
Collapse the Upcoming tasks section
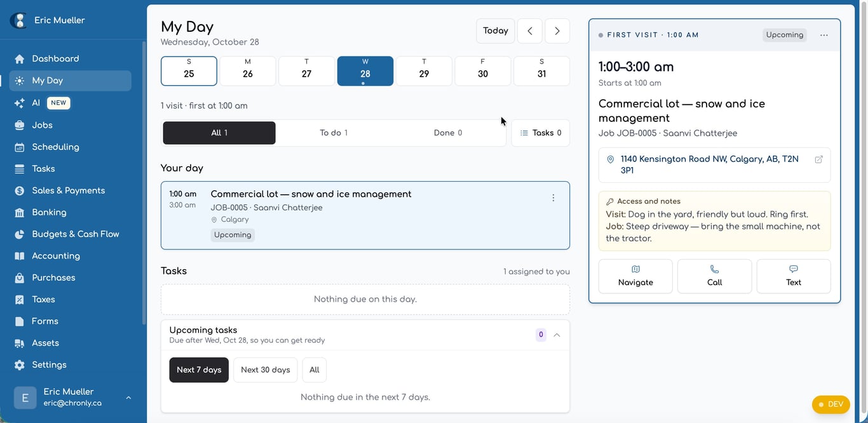point(557,335)
